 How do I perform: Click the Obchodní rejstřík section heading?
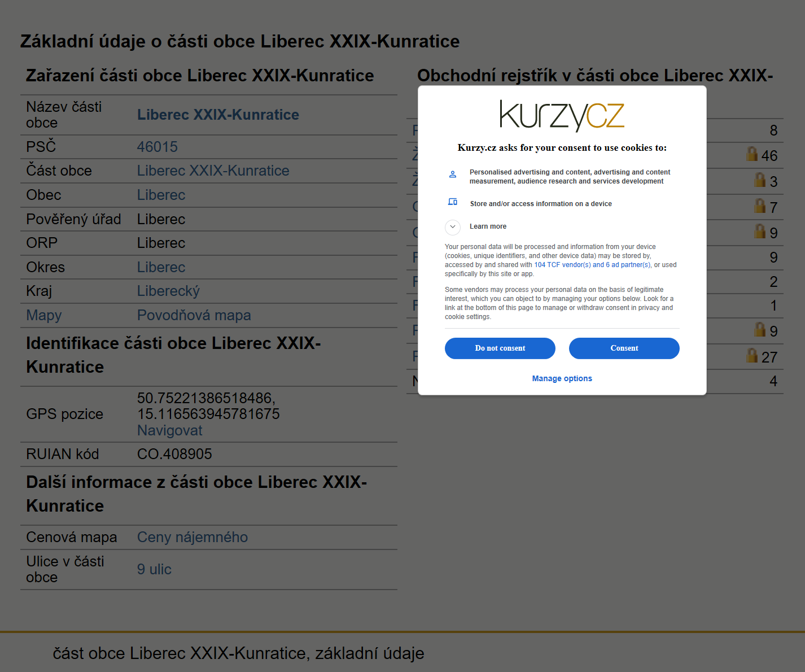[595, 76]
